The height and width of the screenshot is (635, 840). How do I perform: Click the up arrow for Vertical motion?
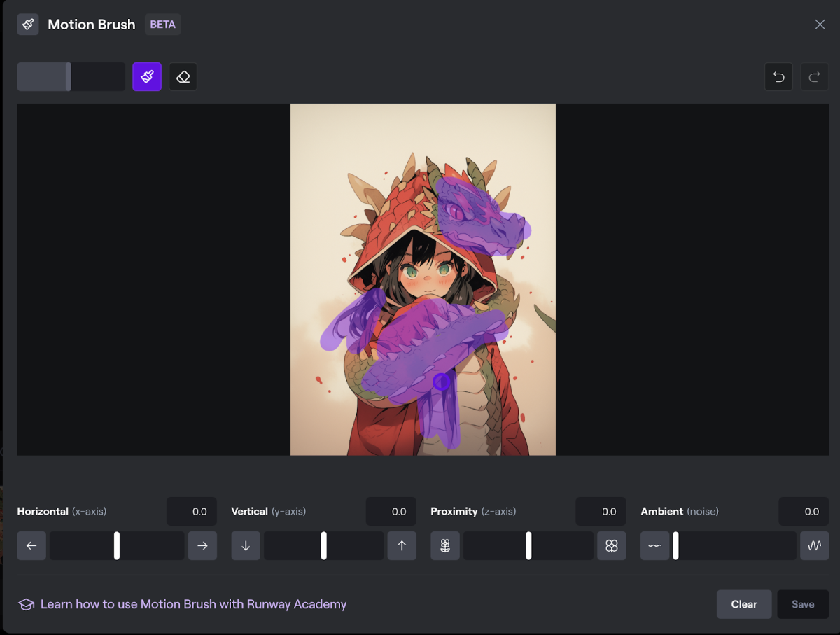tap(402, 546)
